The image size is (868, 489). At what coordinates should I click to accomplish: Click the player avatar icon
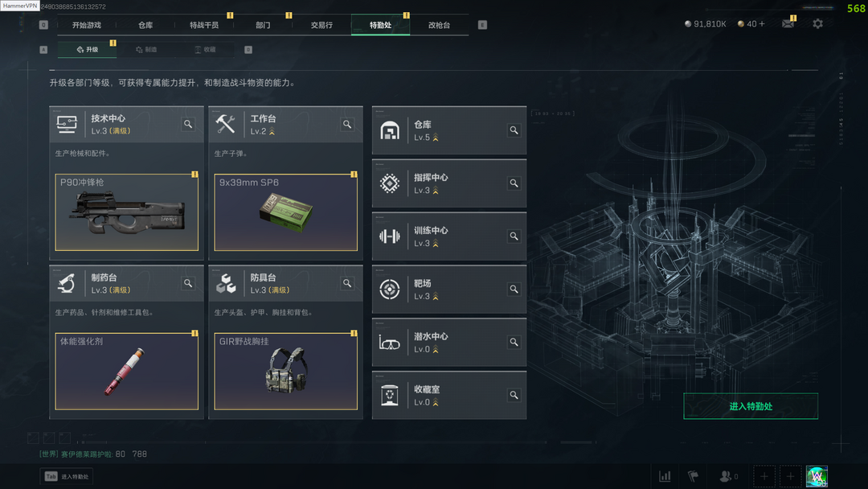point(817,476)
